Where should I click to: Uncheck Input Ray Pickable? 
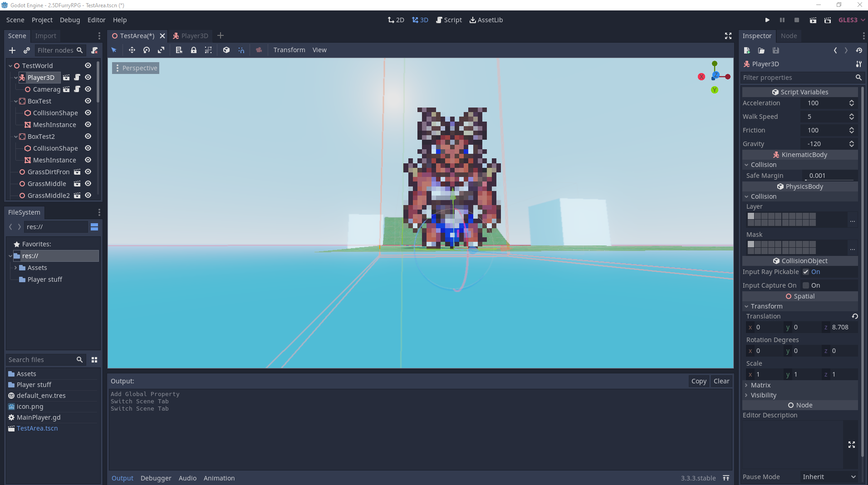pyautogui.click(x=806, y=272)
